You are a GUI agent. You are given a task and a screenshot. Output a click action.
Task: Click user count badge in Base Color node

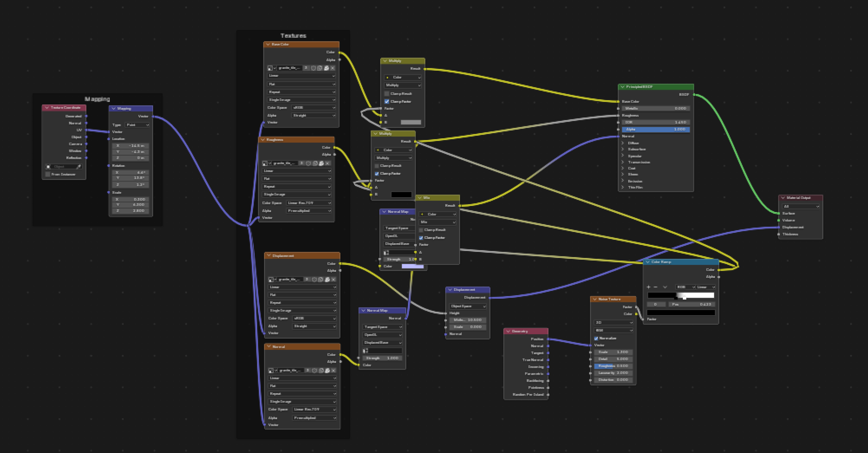306,68
